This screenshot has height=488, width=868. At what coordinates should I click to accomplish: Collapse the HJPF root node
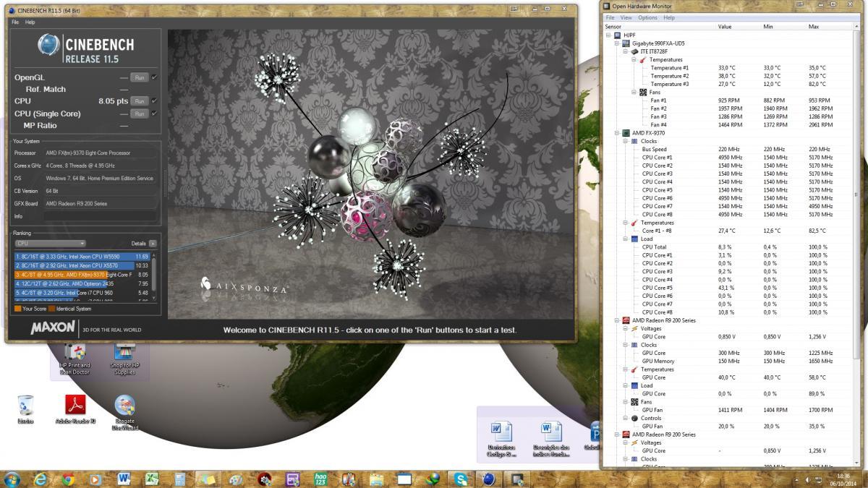[608, 35]
